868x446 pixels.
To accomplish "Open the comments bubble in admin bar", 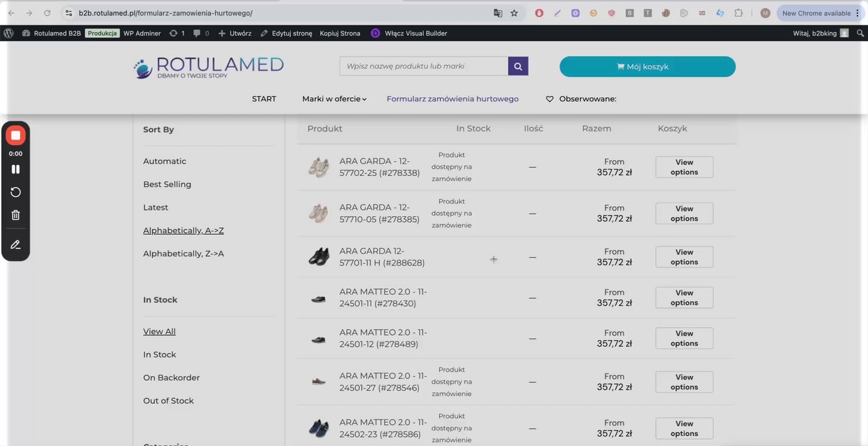I will click(201, 33).
